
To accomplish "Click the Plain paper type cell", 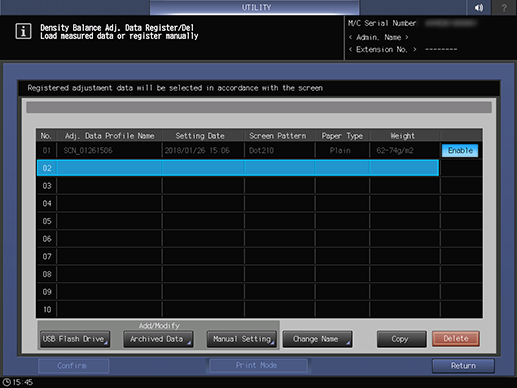I will [342, 150].
